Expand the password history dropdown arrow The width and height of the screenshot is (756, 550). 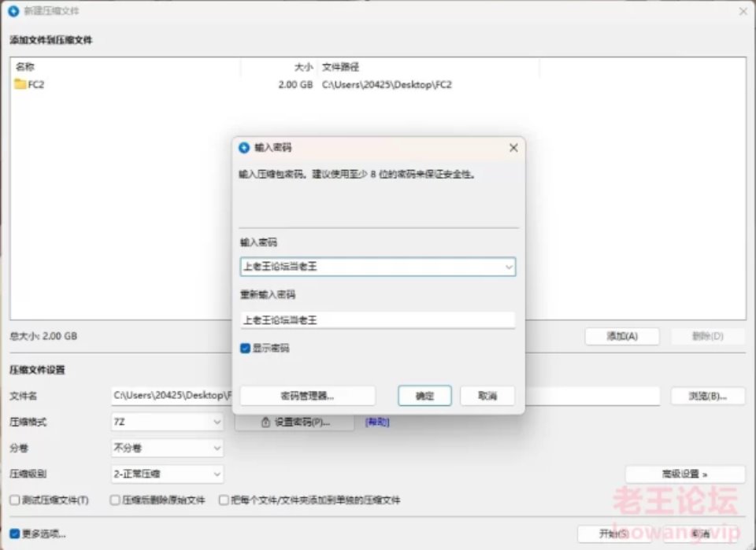509,268
